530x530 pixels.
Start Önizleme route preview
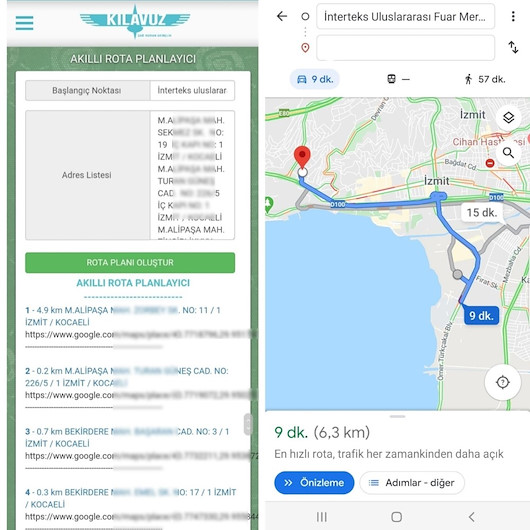pyautogui.click(x=314, y=483)
